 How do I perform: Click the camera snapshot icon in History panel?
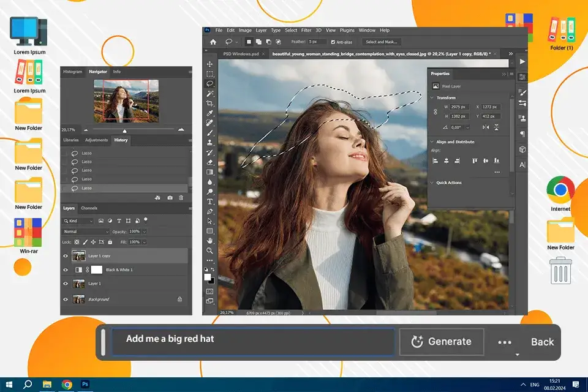tap(170, 198)
